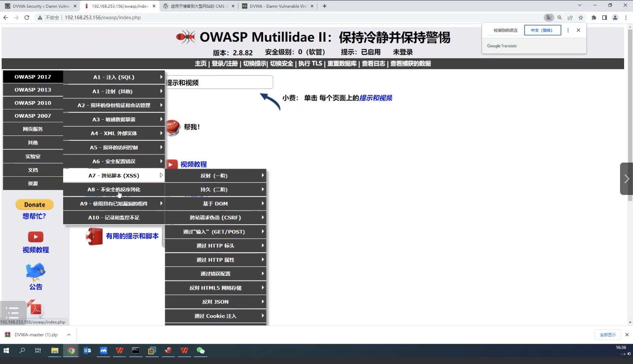Open a new browser tab with plus icon
This screenshot has width=633, height=364.
(x=325, y=6)
